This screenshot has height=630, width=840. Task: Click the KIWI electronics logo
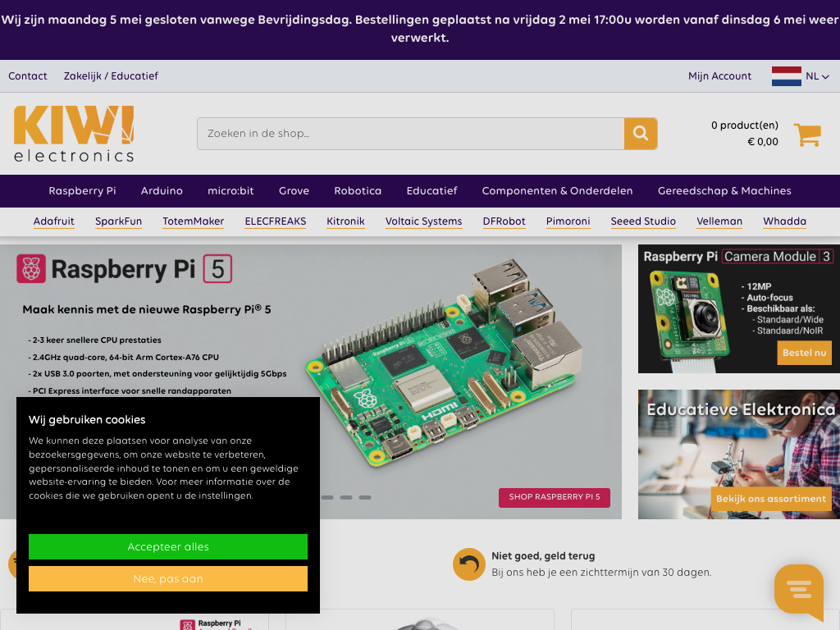[74, 134]
